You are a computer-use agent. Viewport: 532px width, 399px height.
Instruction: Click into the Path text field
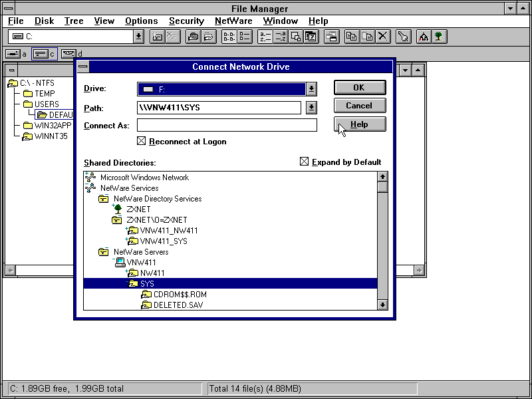[219, 108]
